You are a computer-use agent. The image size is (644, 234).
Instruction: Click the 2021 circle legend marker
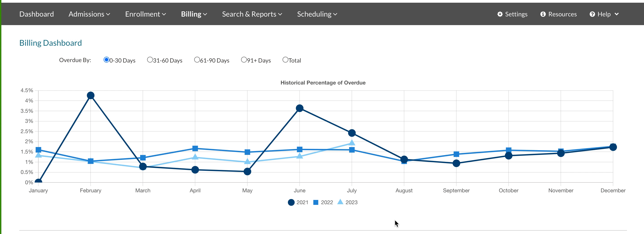(291, 202)
